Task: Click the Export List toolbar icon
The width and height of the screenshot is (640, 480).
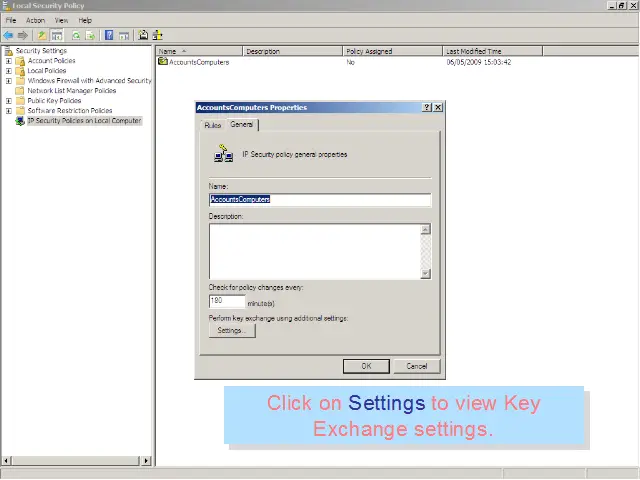Action: tap(90, 35)
